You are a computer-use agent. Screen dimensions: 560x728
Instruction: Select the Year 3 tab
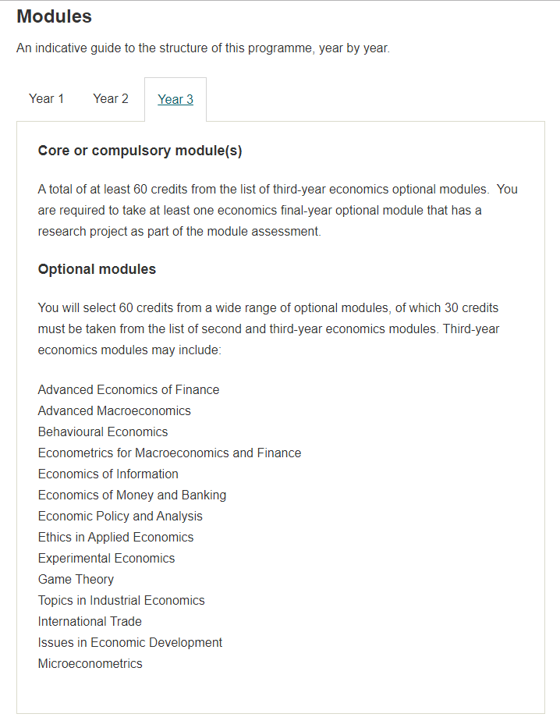click(175, 99)
